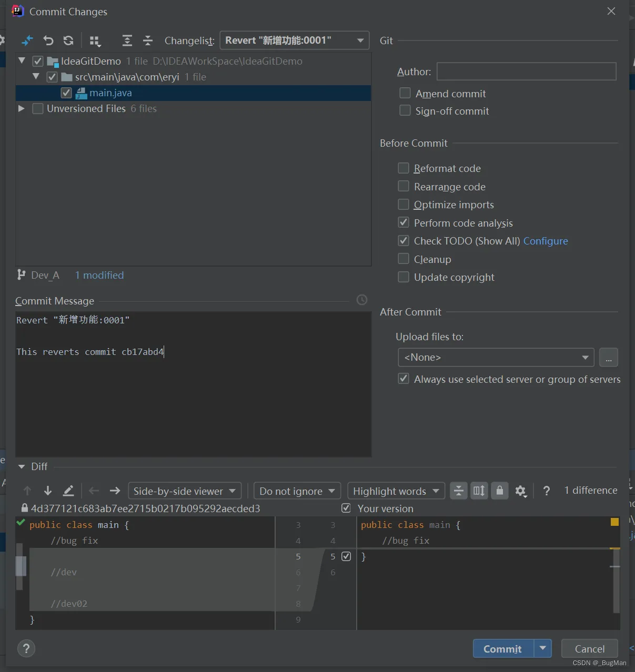Enable Update copyright option

[x=404, y=277]
